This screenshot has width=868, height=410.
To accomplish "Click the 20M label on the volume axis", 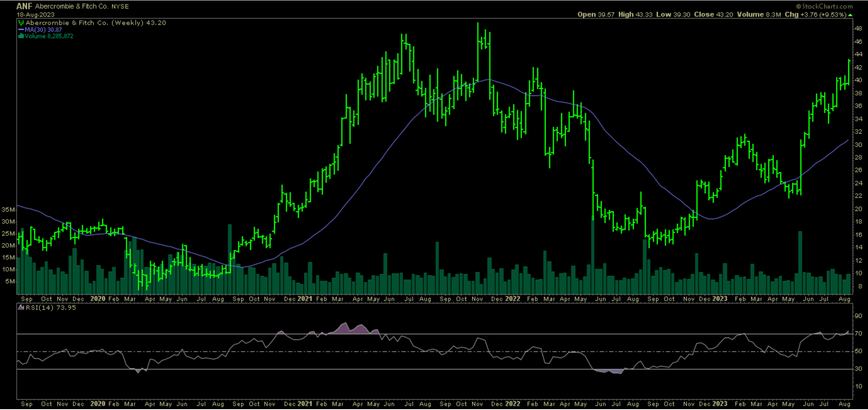I will click(x=8, y=245).
